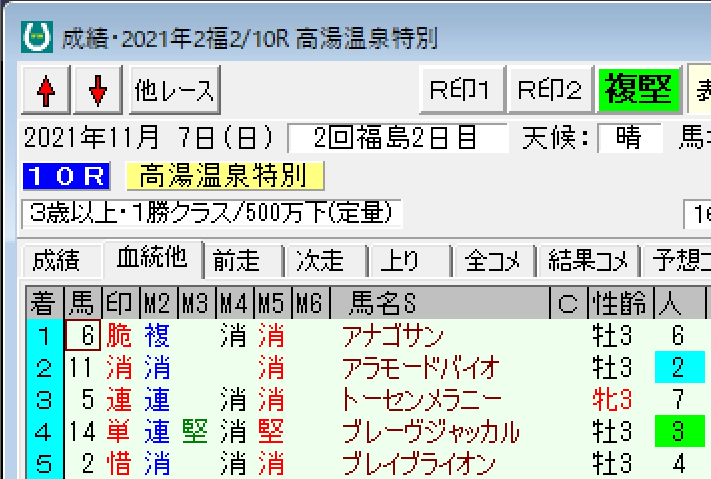Click the red 単 mark for ブレーヴジャッカル
711x479 pixels.
click(x=119, y=431)
